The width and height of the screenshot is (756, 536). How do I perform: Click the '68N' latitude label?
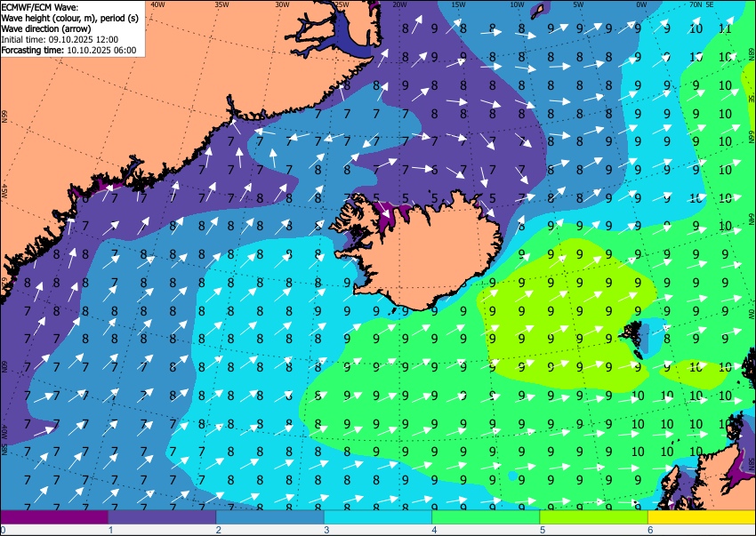751,53
